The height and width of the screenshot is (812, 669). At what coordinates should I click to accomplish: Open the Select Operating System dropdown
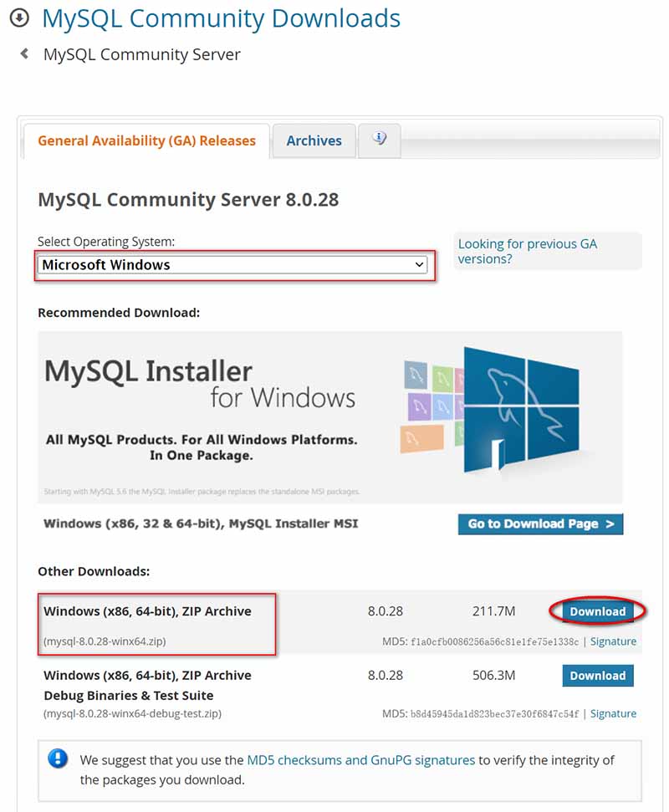pyautogui.click(x=233, y=265)
